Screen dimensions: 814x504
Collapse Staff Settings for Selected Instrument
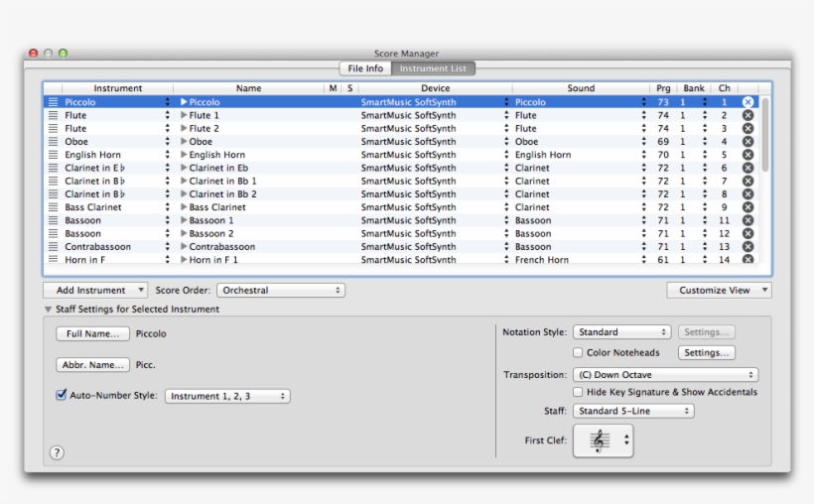tap(48, 310)
